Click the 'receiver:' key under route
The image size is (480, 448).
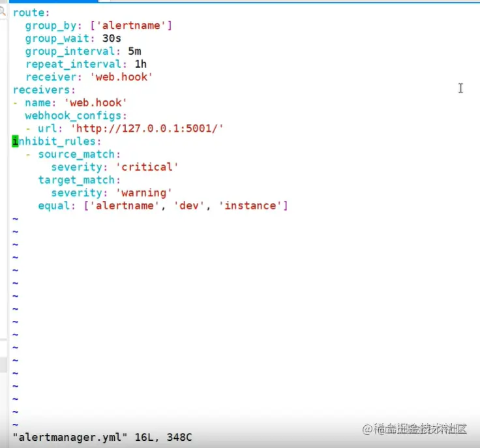(53, 77)
